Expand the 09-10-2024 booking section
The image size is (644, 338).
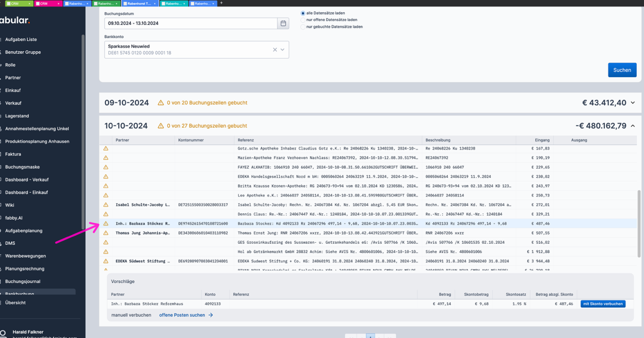tap(632, 102)
